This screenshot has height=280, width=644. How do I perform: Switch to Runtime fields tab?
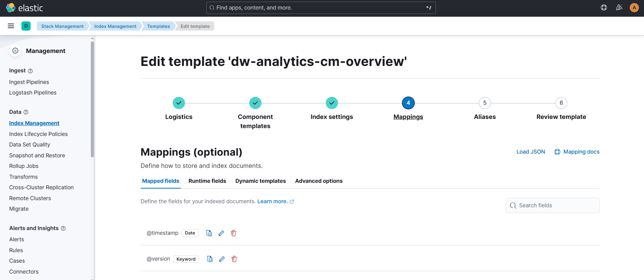(207, 181)
